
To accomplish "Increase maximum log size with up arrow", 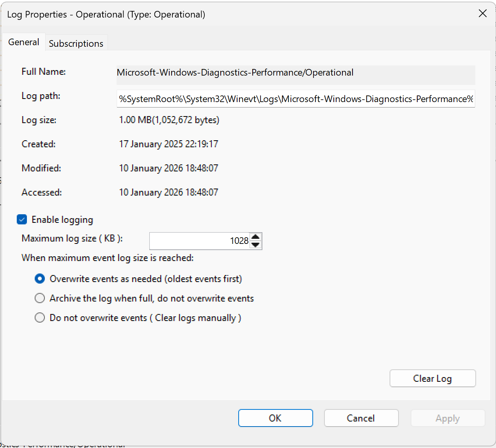I will pyautogui.click(x=255, y=237).
